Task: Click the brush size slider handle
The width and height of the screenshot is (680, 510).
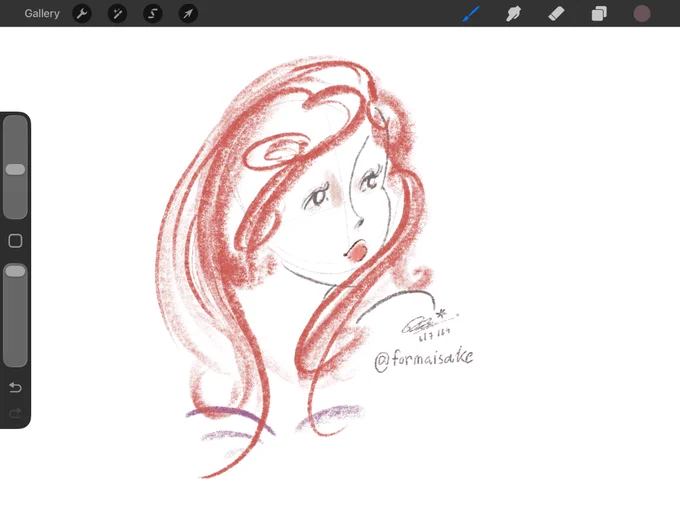Action: point(15,170)
